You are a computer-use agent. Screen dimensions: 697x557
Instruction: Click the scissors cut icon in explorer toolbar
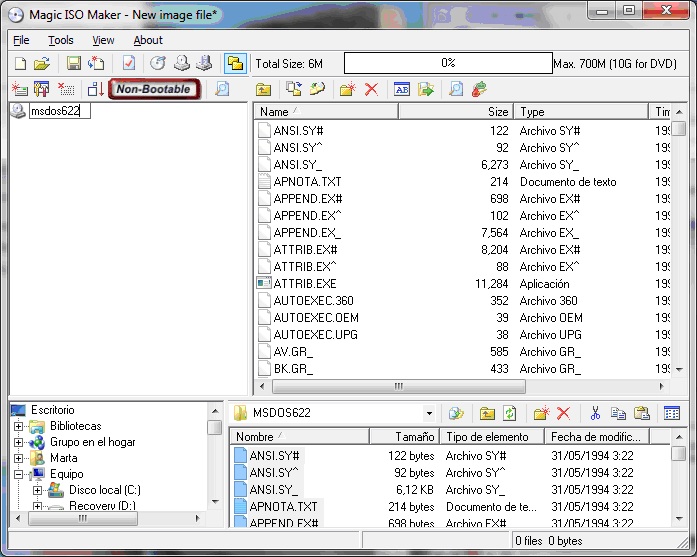595,413
